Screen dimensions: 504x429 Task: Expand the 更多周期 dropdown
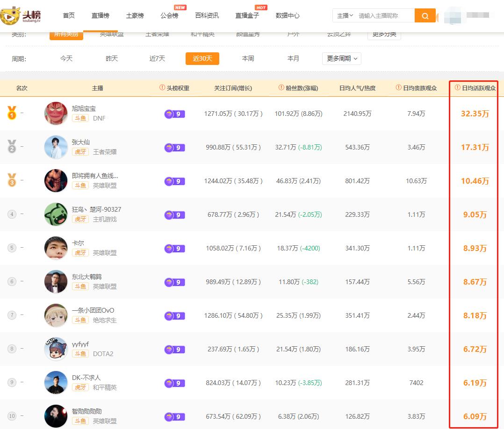coord(341,58)
